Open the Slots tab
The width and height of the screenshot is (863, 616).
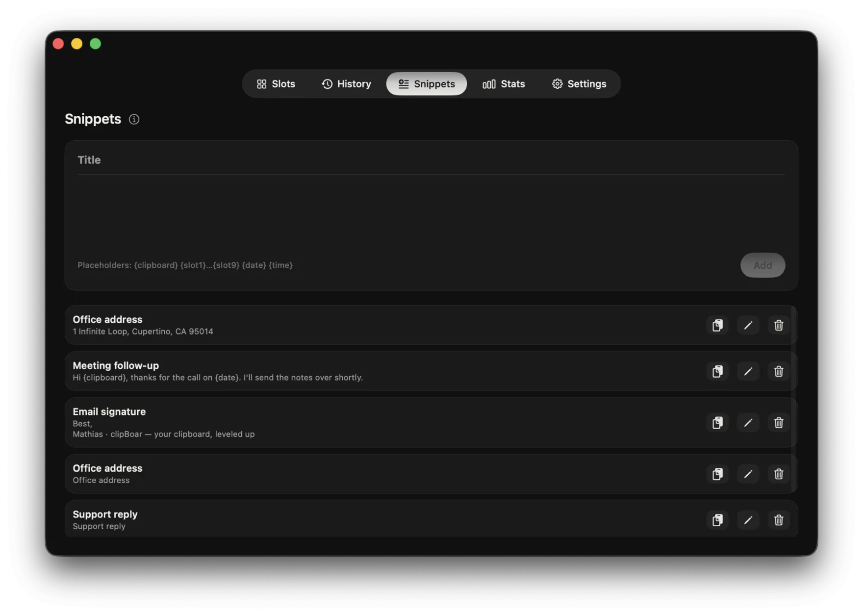[x=276, y=84]
